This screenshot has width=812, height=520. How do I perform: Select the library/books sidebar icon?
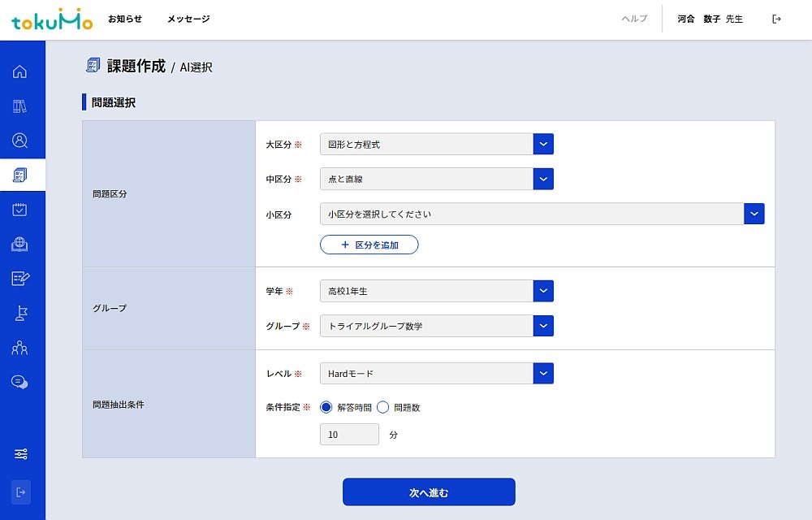pyautogui.click(x=21, y=106)
